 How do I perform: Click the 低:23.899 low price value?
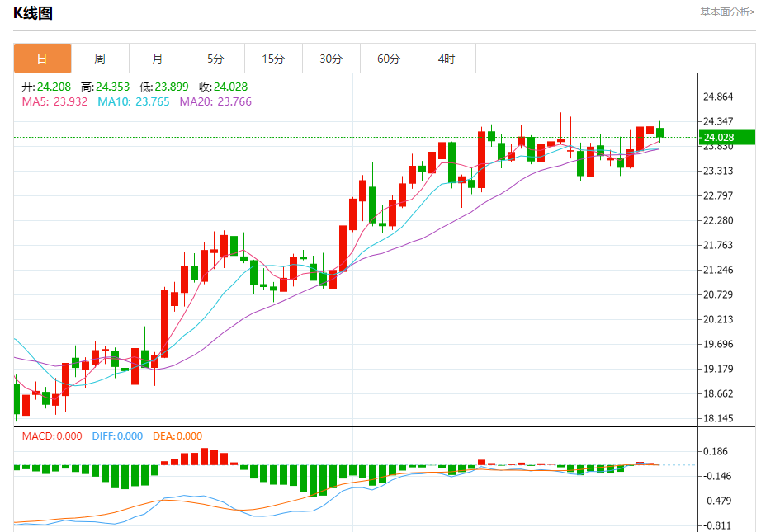click(164, 87)
